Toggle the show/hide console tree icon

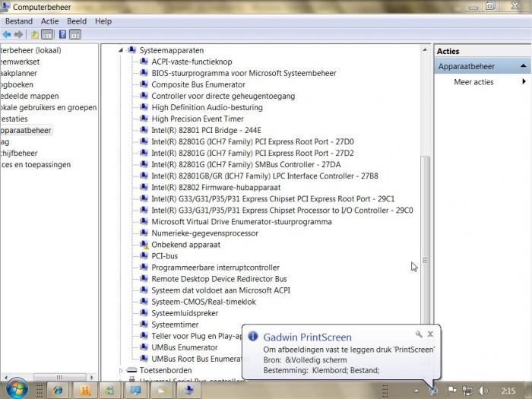[x=47, y=34]
